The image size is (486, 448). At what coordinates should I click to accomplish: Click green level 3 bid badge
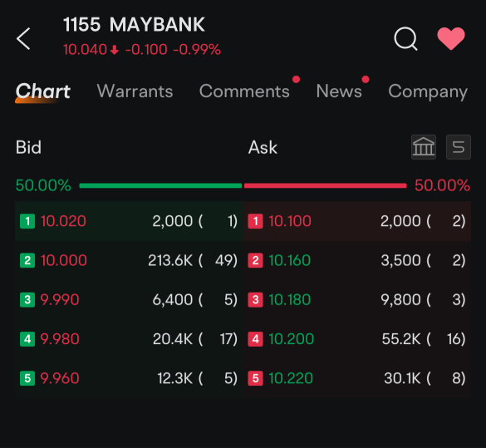pyautogui.click(x=27, y=300)
